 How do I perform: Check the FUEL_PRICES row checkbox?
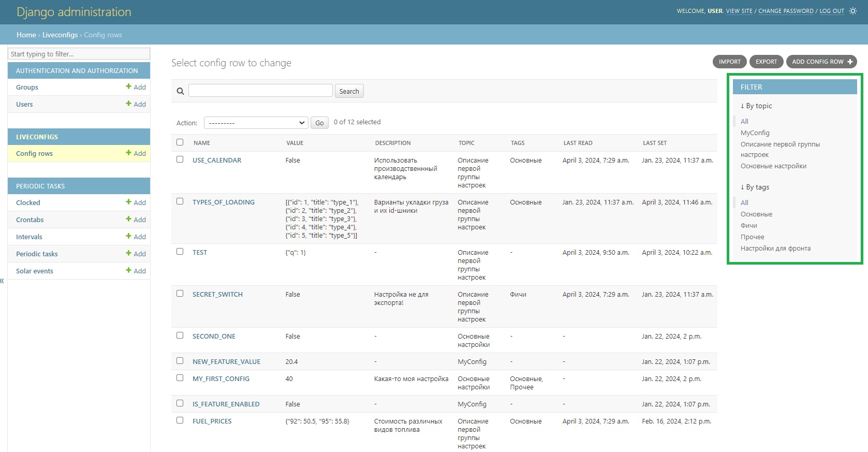(x=180, y=420)
